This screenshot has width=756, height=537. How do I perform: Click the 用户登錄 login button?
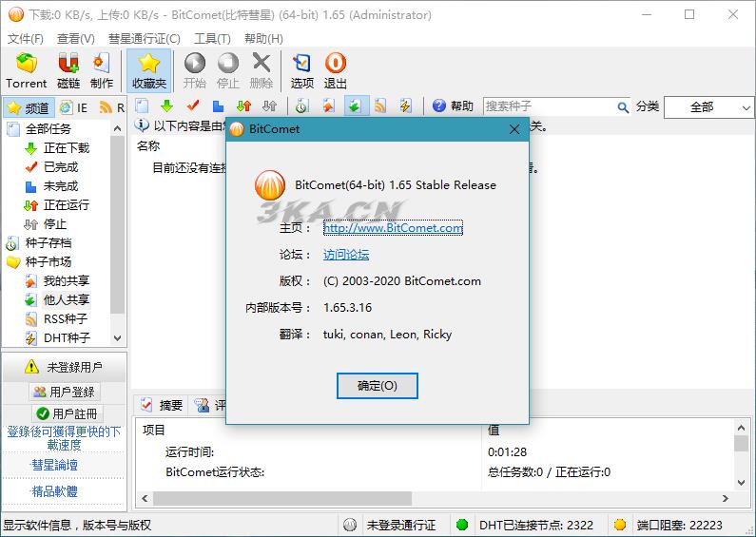point(65,392)
